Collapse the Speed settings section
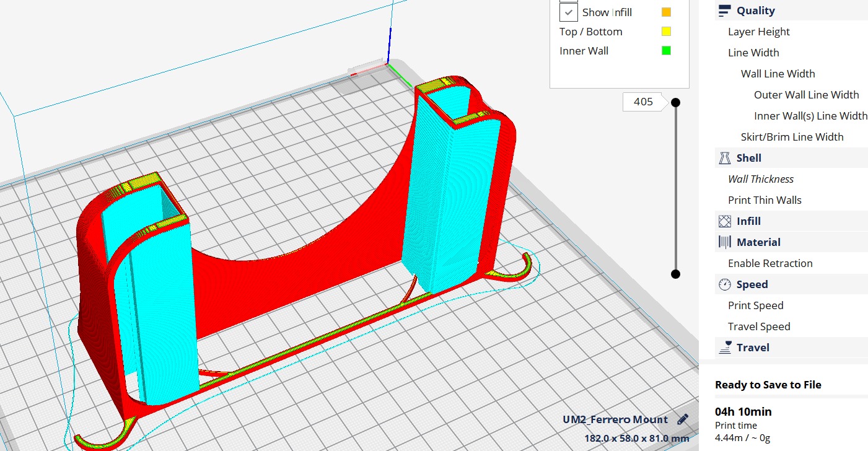Viewport: 868px width, 451px height. tap(791, 284)
